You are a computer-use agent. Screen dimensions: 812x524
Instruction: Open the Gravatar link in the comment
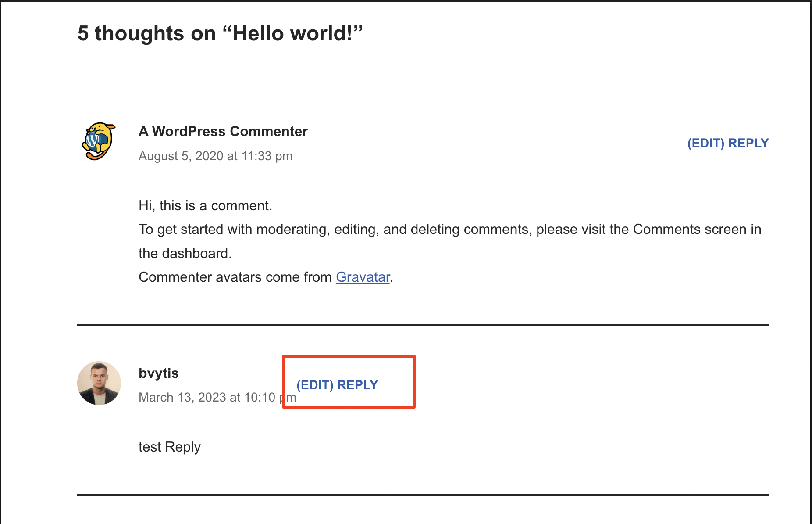(x=362, y=277)
